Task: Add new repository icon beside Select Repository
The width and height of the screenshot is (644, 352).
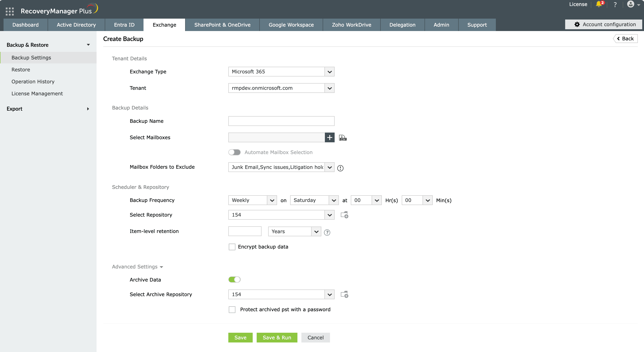Action: coord(345,215)
